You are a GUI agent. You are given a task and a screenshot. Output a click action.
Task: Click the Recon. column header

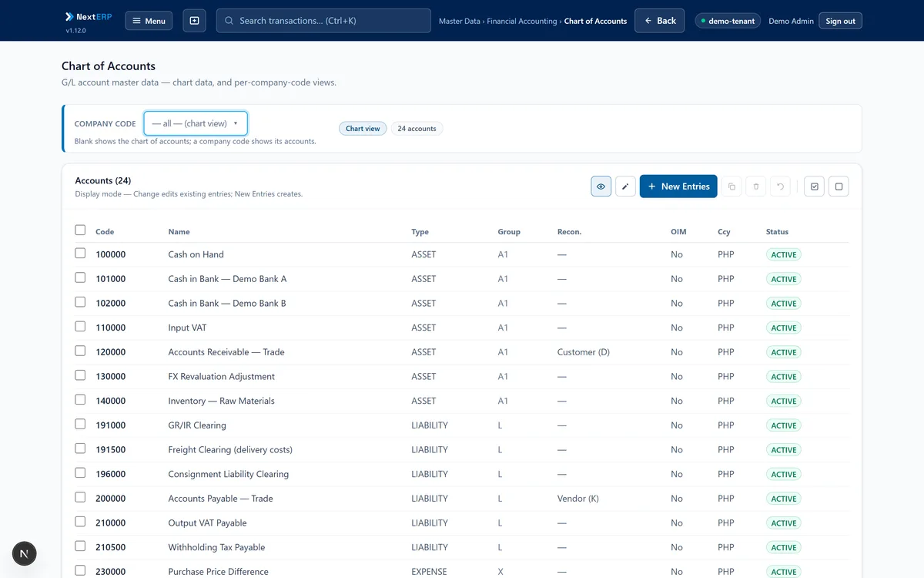[569, 232]
